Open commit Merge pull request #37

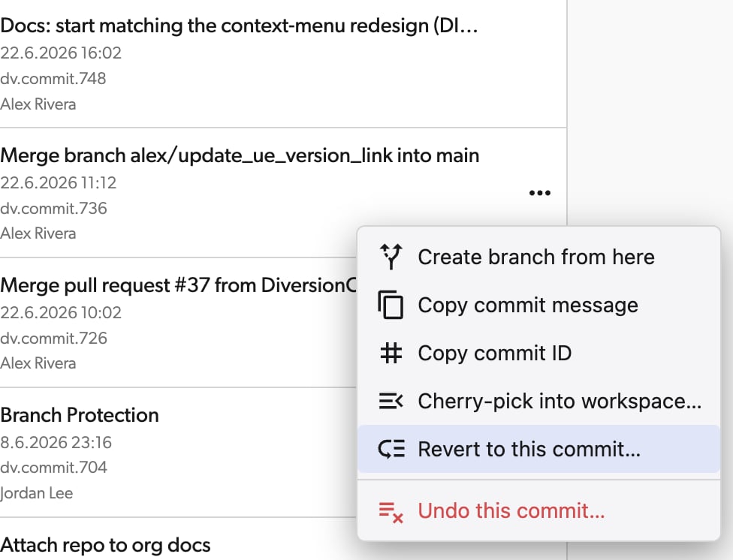pos(178,285)
